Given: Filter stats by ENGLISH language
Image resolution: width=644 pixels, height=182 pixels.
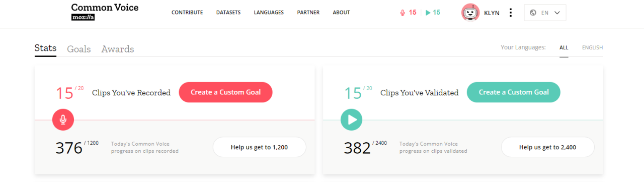Looking at the screenshot, I should 592,48.
